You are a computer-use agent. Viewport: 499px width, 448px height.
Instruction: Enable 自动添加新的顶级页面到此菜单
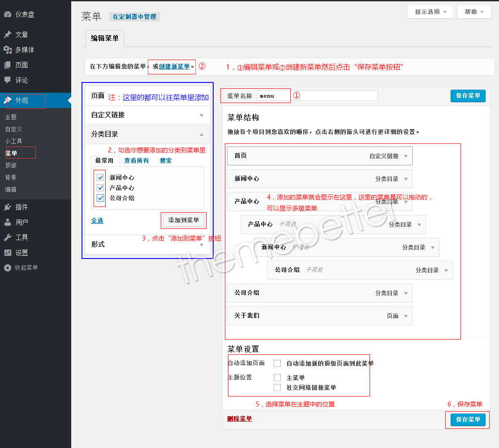coord(277,363)
